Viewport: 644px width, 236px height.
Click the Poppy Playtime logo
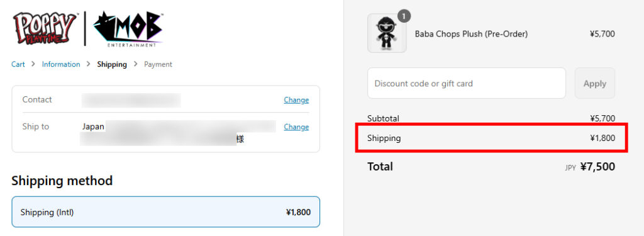pyautogui.click(x=45, y=28)
